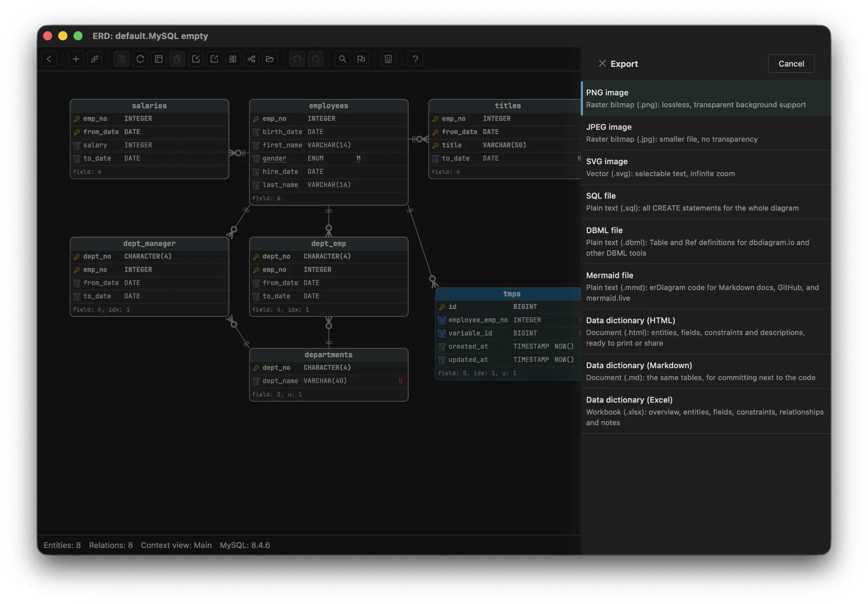Image resolution: width=868 pixels, height=604 pixels.
Task: Click the title field in titles
Action: 505,145
